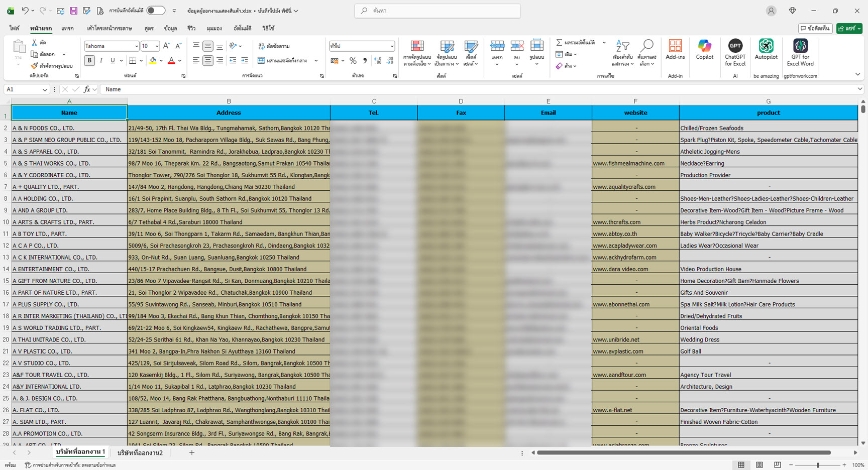Expand the Tahoma font name dropdown
The width and height of the screenshot is (868, 470).
(x=136, y=46)
